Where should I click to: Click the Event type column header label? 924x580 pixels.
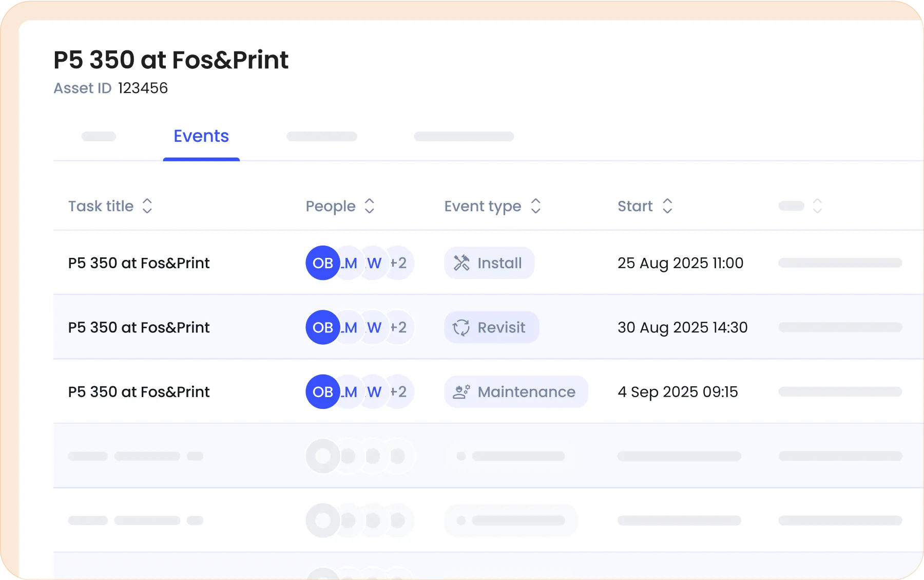[x=483, y=206]
